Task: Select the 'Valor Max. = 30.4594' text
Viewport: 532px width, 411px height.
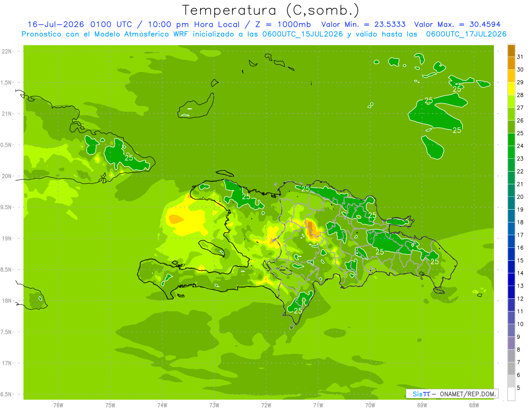Action: click(x=457, y=24)
